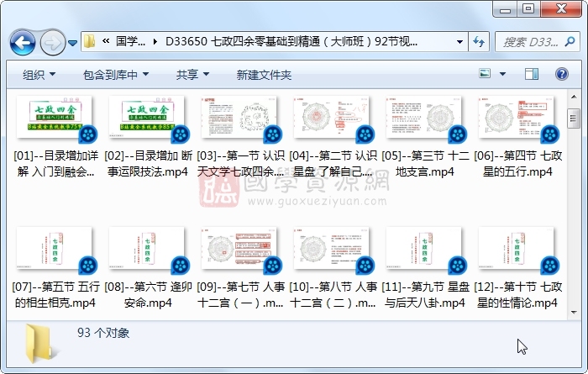This screenshot has width=588, height=374.
Task: Click file name [01]--目录增加详解 入门到融会...
Action: 55,164
